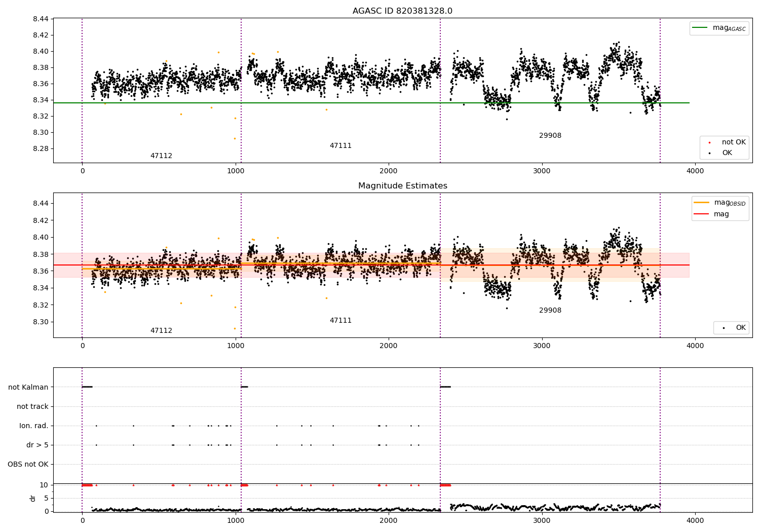Click the '29908' annotation in the Magnitude Estimates plot

(x=550, y=311)
